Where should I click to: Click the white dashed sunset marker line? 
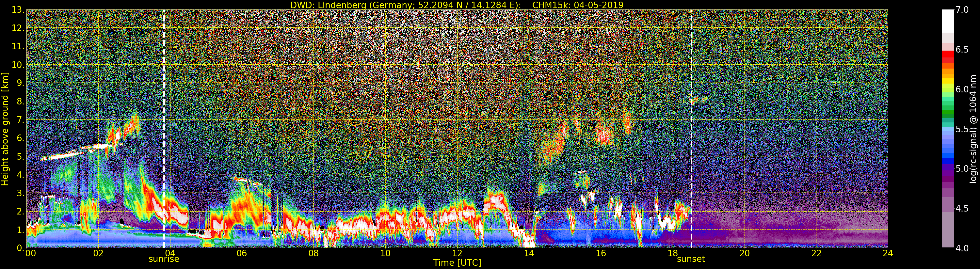click(691, 129)
